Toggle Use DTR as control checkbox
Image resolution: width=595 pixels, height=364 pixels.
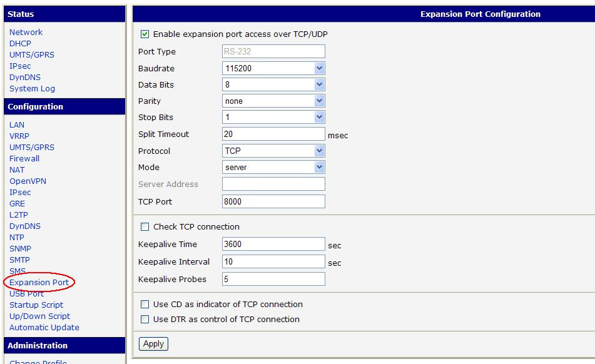click(x=145, y=320)
